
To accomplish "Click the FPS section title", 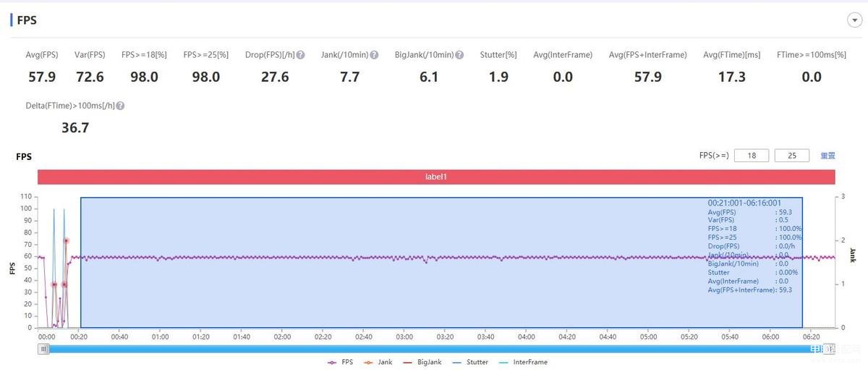I will tap(27, 20).
